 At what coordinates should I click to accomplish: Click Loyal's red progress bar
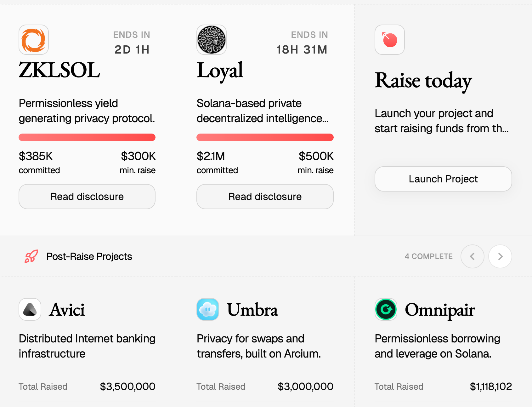[x=265, y=137]
